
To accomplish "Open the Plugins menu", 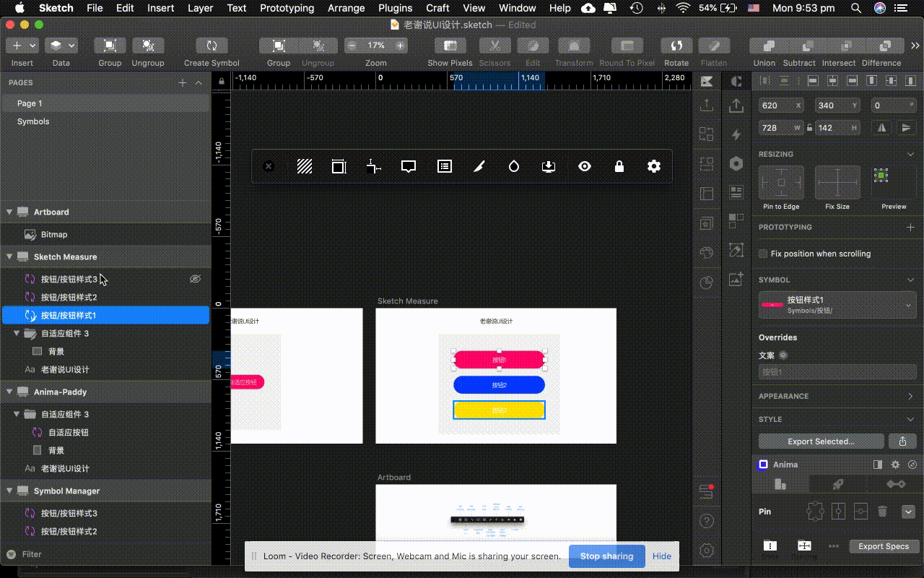I will click(x=395, y=8).
